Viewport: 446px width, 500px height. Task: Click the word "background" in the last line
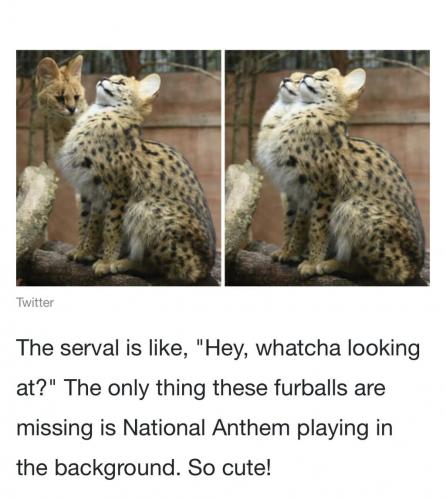tap(115, 469)
